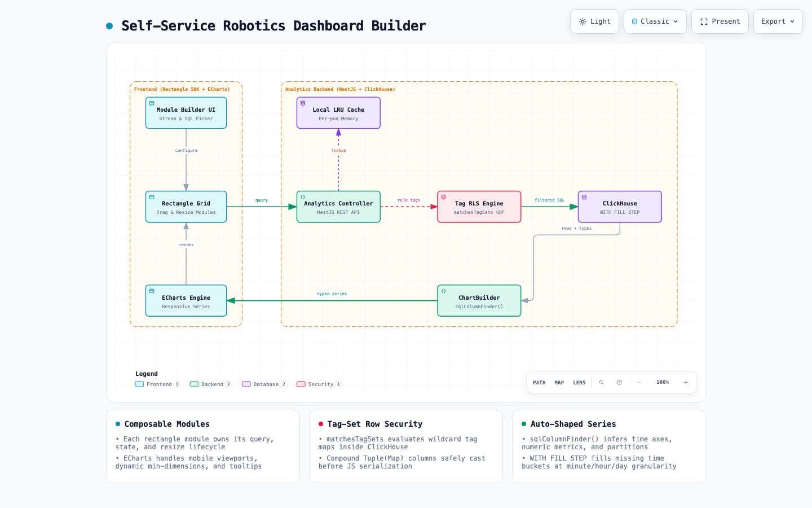Image resolution: width=812 pixels, height=508 pixels.
Task: Click the database icon on ClickHouse node
Action: 584,197
